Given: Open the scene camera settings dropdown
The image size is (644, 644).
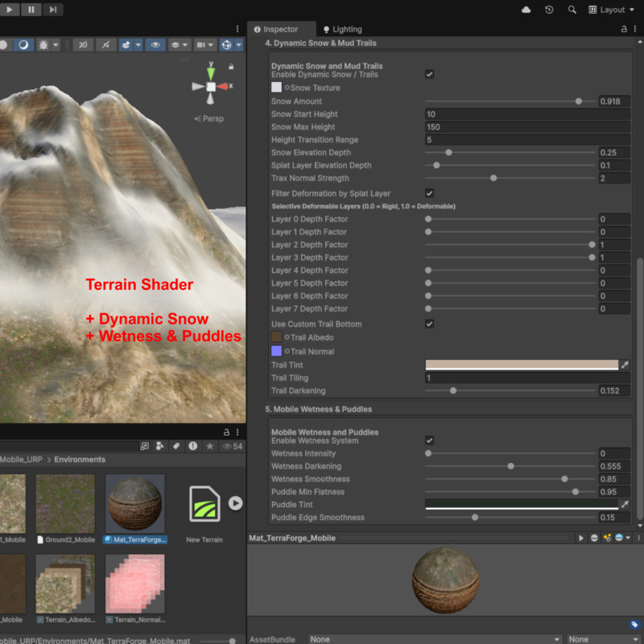Looking at the screenshot, I should 205,45.
